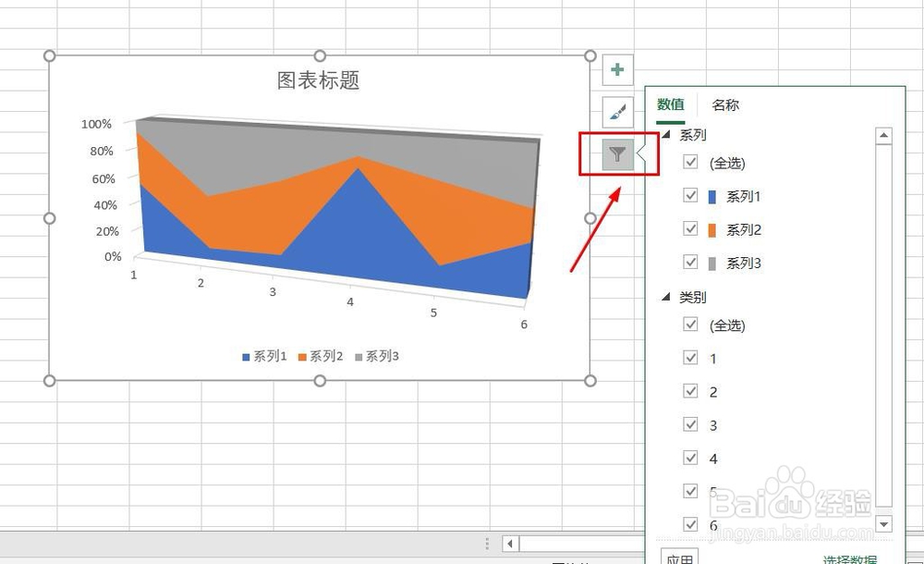
Task: Uncheck the 全选 checkbox under 系列
Action: coord(691,163)
